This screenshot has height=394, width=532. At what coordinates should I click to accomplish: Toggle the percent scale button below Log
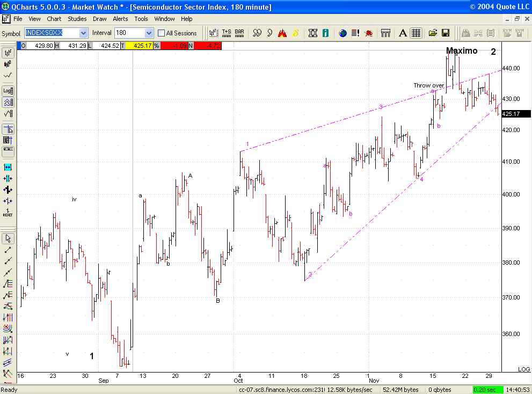click(x=8, y=102)
